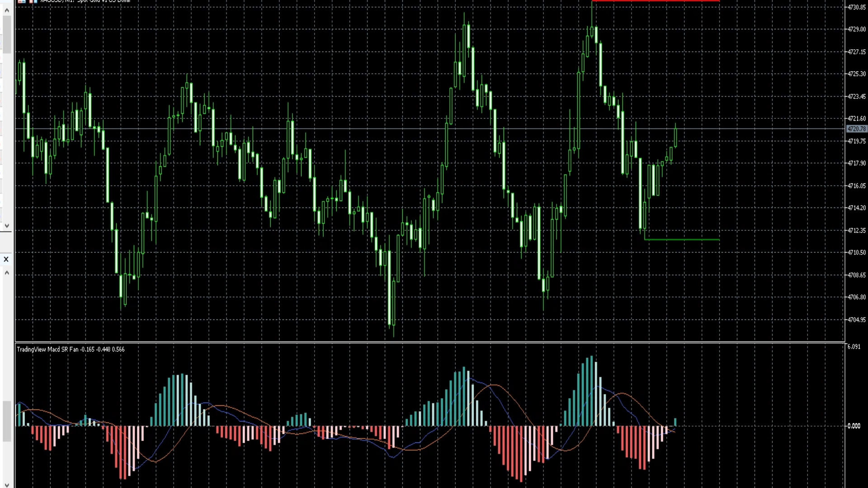Image resolution: width=868 pixels, height=488 pixels.
Task: Click the current price tag 4720.78
Action: pyautogui.click(x=856, y=129)
